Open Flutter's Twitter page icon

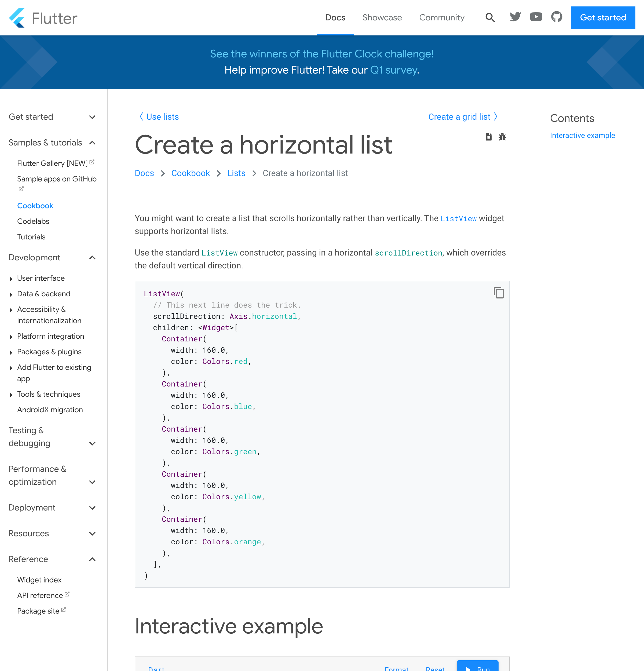[x=515, y=17]
